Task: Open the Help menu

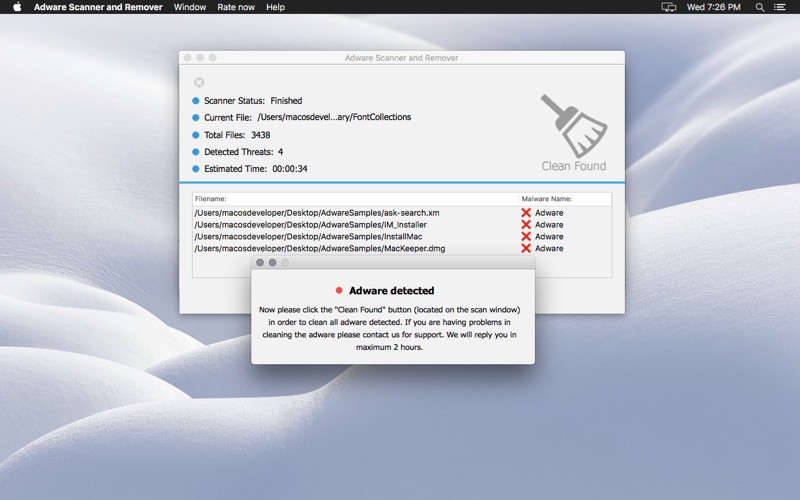Action: (276, 7)
